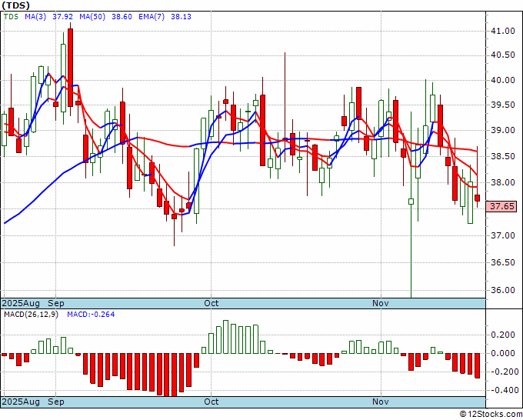Click the (TDS) chart title

click(15, 5)
